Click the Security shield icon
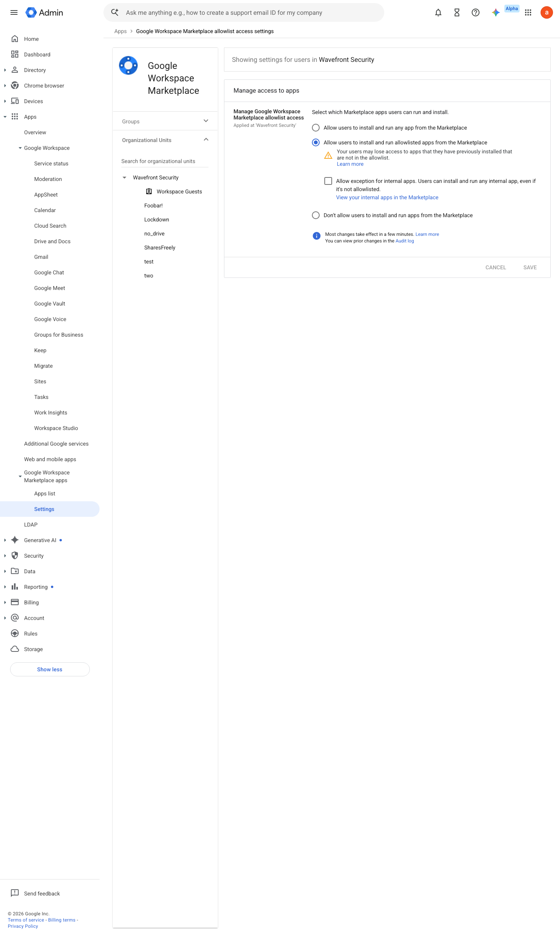 (x=15, y=556)
